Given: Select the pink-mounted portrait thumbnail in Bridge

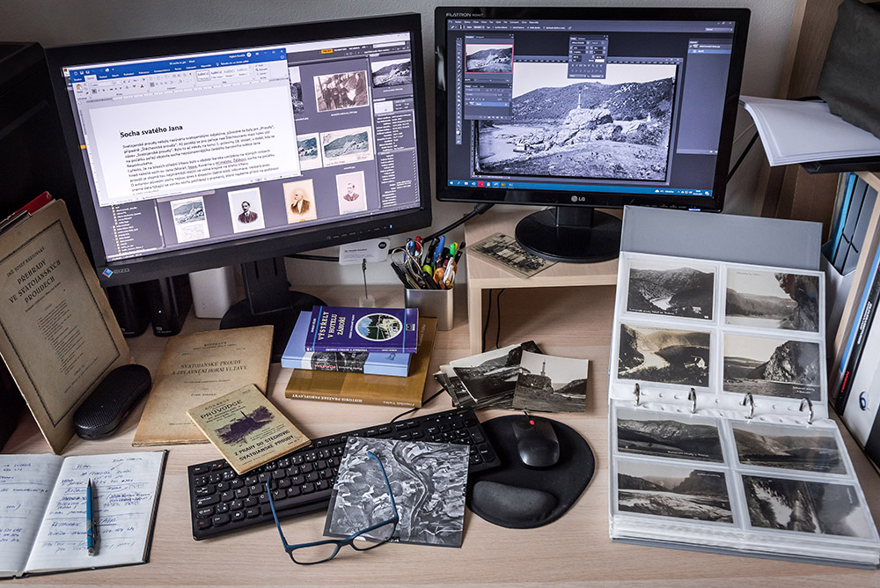Looking at the screenshot, I should [x=351, y=193].
